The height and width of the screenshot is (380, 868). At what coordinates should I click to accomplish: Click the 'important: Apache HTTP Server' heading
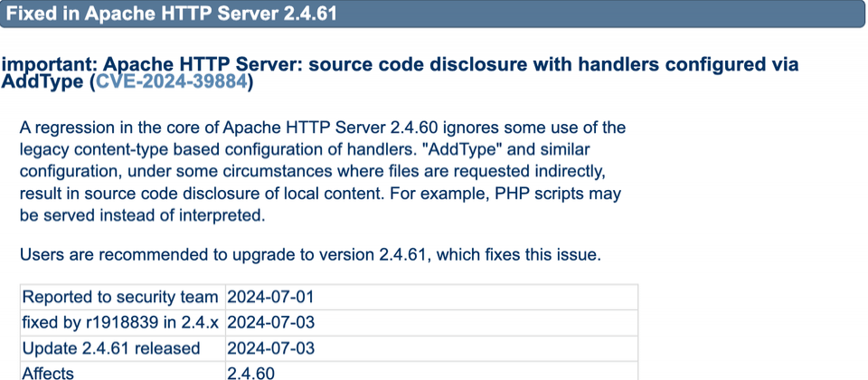coord(400,73)
